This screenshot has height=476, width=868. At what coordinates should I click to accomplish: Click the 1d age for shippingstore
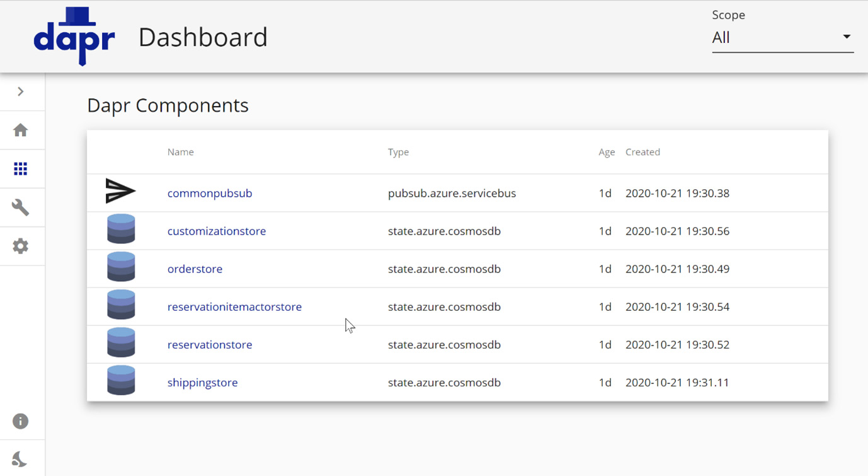tap(605, 382)
